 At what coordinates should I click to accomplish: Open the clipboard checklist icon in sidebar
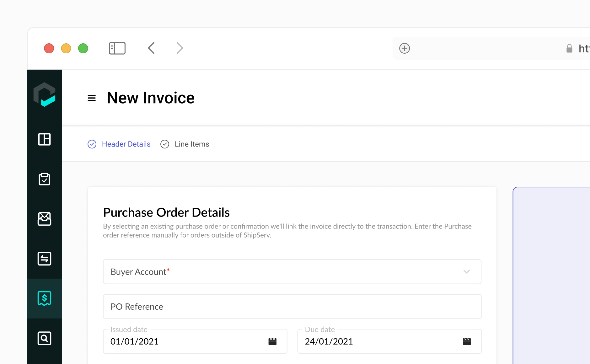(x=44, y=179)
